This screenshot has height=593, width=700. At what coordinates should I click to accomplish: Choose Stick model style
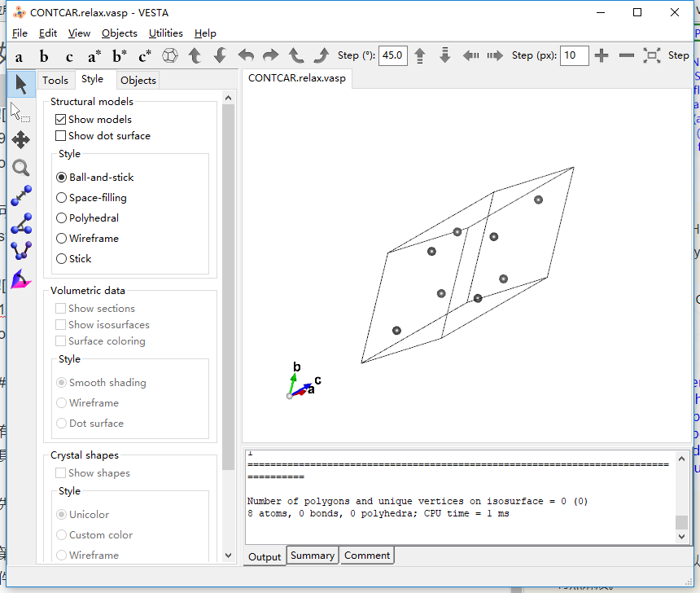point(62,259)
